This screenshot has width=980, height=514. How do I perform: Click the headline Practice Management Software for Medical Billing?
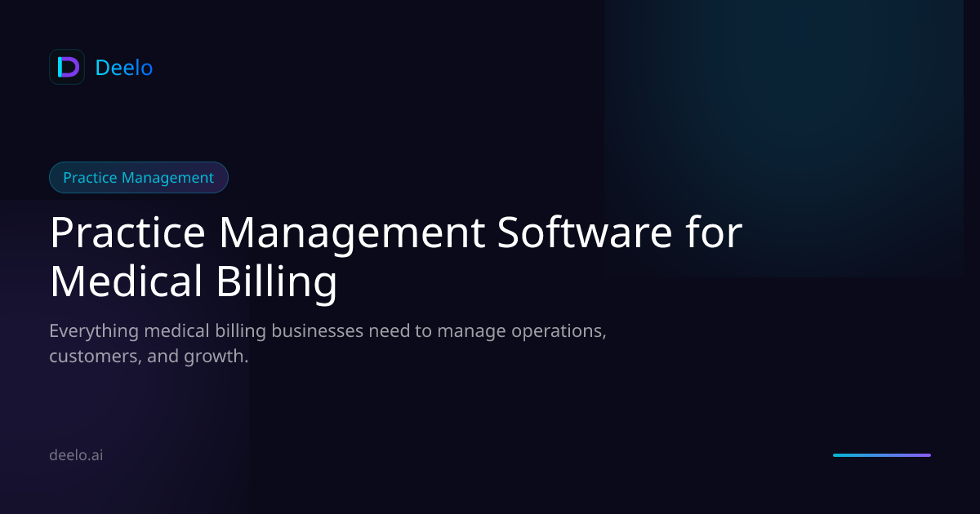pyautogui.click(x=396, y=257)
